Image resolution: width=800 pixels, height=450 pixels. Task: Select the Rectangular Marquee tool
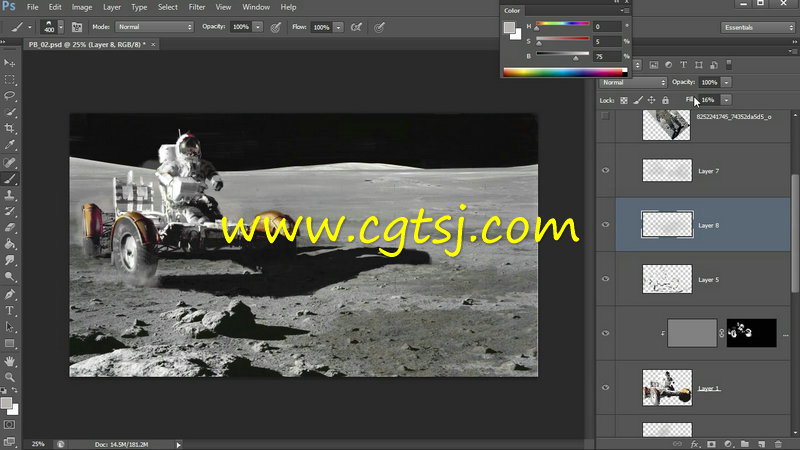click(x=10, y=80)
